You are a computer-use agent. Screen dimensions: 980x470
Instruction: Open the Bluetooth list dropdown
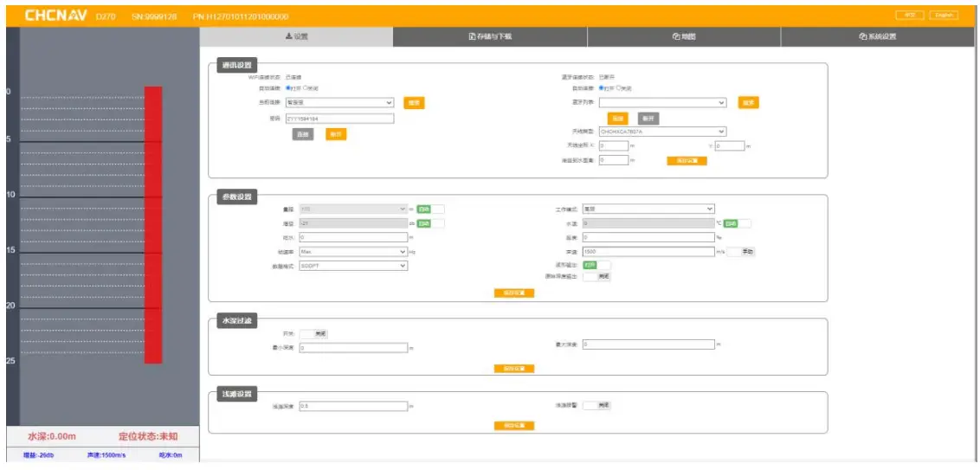pos(662,102)
